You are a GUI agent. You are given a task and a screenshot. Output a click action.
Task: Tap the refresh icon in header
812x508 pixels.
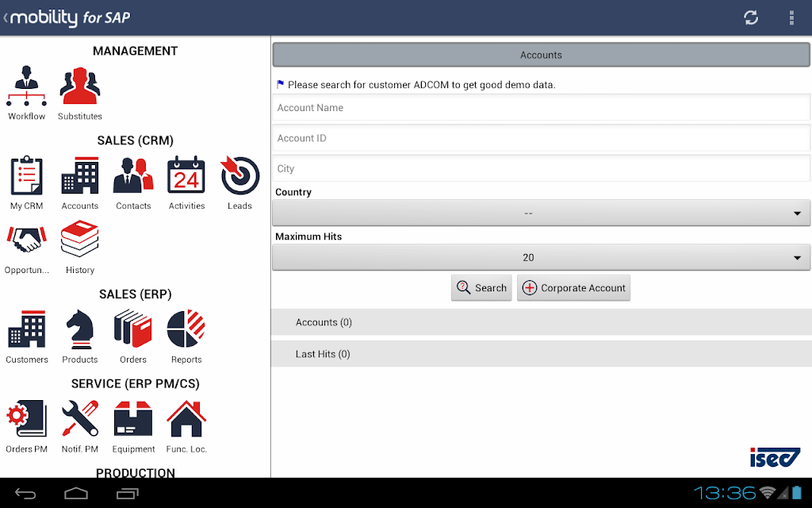751,17
